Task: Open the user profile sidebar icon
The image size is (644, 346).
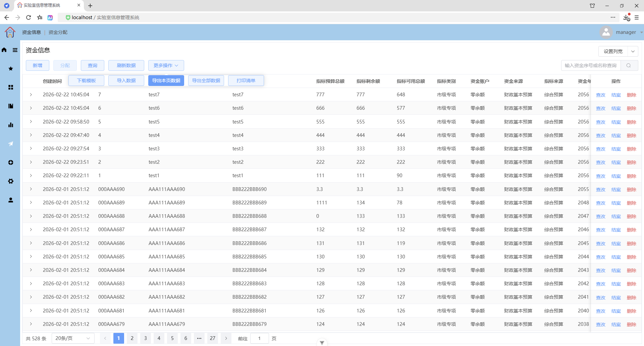Action: tap(11, 200)
